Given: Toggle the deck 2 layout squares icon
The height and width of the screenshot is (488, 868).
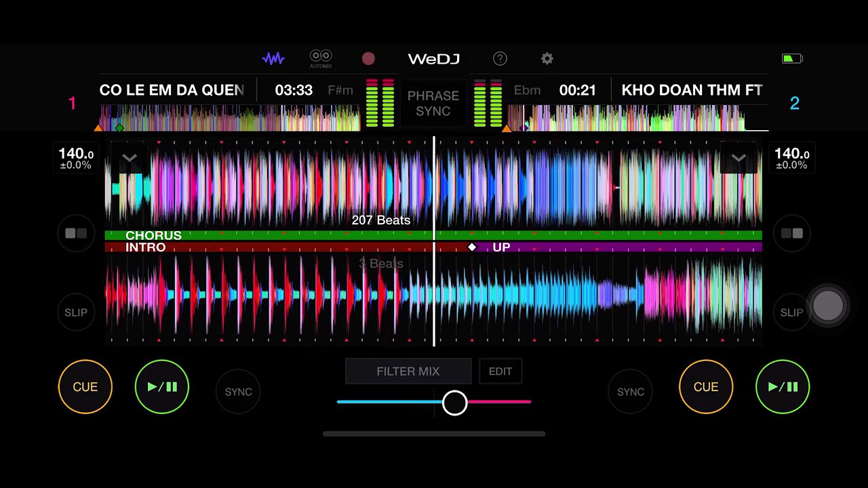Looking at the screenshot, I should [x=791, y=233].
